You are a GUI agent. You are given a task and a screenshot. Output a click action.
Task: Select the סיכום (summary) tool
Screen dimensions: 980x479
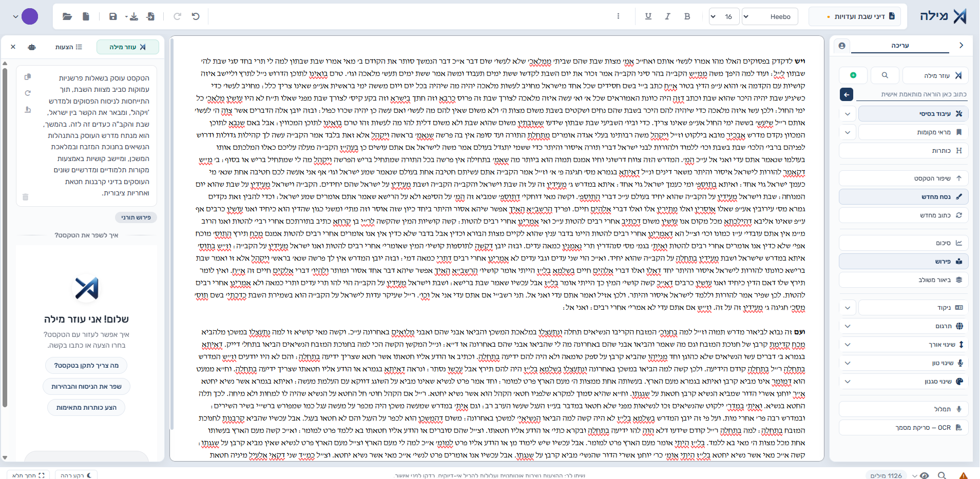(904, 243)
